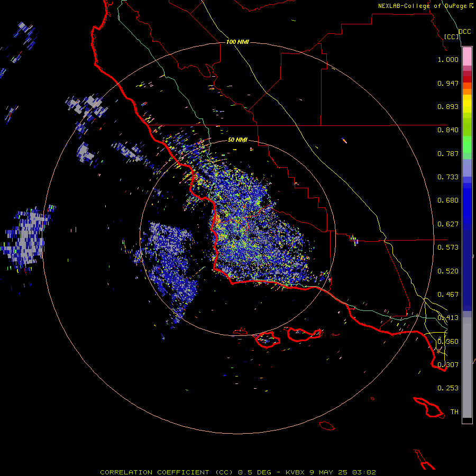Click the 0.5 DEG tilt text in caption
476x476 pixels.
pyautogui.click(x=254, y=472)
